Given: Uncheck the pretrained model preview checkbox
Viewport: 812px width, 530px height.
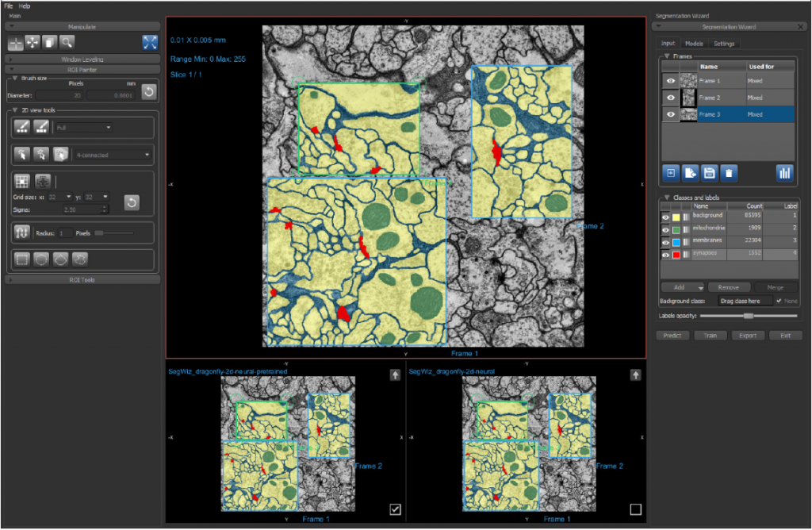Looking at the screenshot, I should pos(395,509).
